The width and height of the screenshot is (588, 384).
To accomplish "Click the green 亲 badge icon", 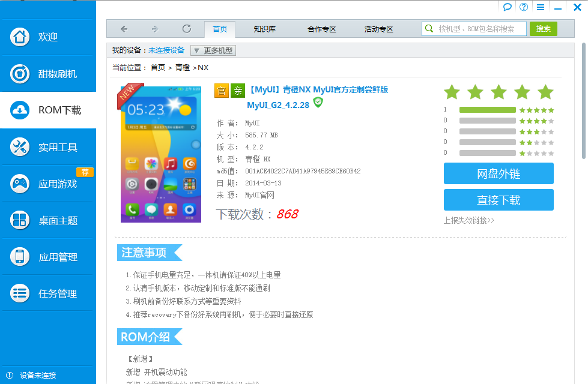I will tap(238, 90).
